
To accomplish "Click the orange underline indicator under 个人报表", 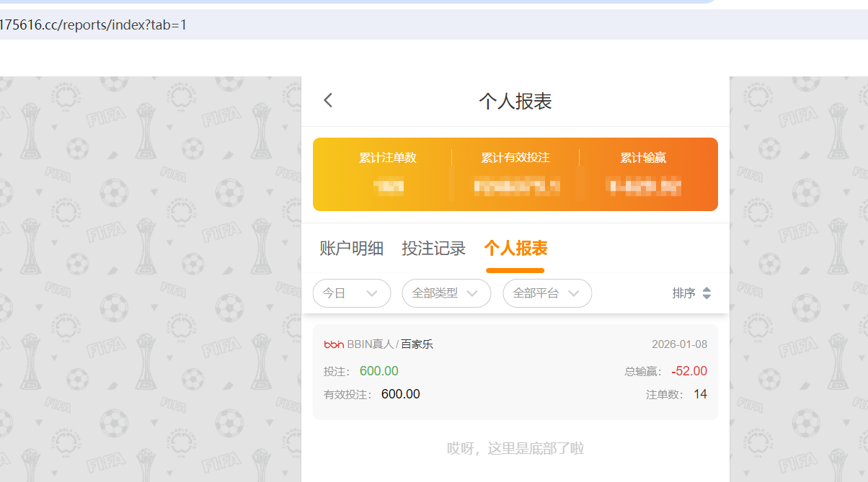I will (515, 271).
